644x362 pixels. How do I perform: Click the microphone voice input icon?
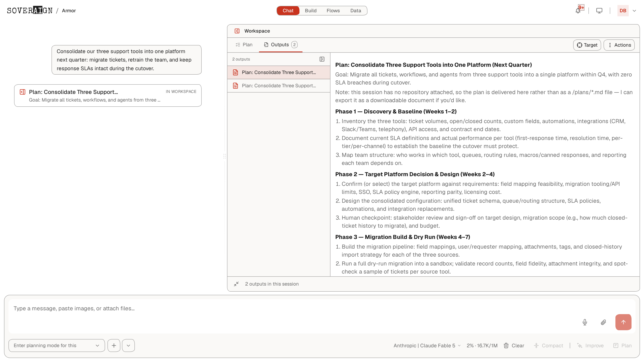click(x=585, y=322)
